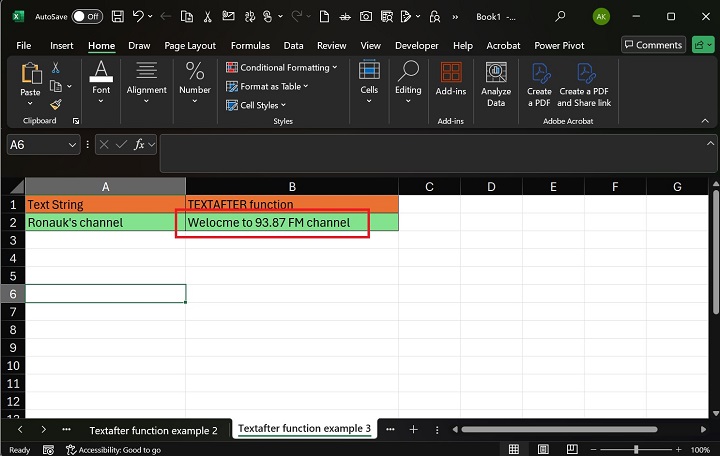Screen dimensions: 720x456
Task: Open the Formulas ribbon tab
Action: pyautogui.click(x=250, y=45)
